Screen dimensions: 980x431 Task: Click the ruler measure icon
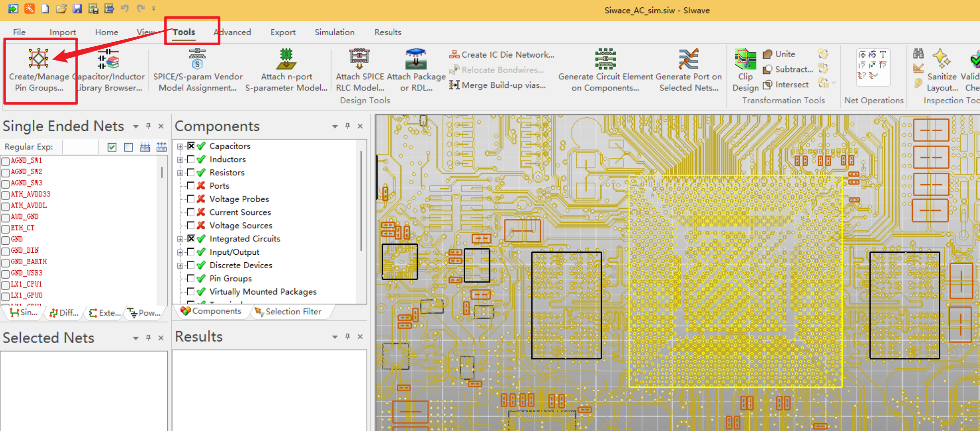point(918,68)
